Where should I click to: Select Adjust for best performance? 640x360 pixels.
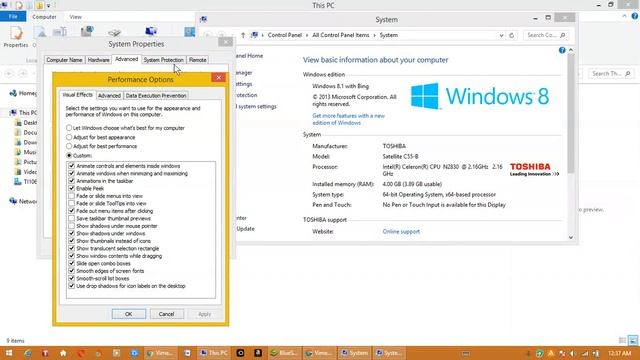pyautogui.click(x=101, y=146)
